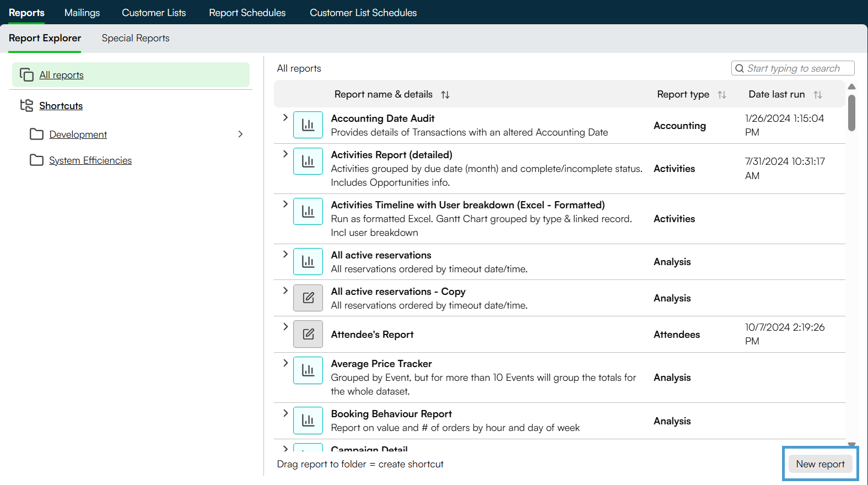This screenshot has height=485, width=868.
Task: Click the Report name & details column header
Action: point(384,94)
